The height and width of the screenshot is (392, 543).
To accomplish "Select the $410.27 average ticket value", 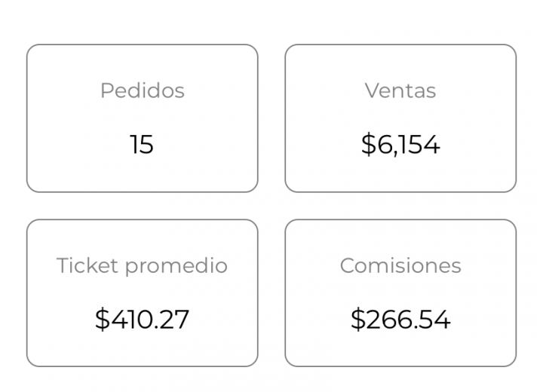I will [x=142, y=320].
